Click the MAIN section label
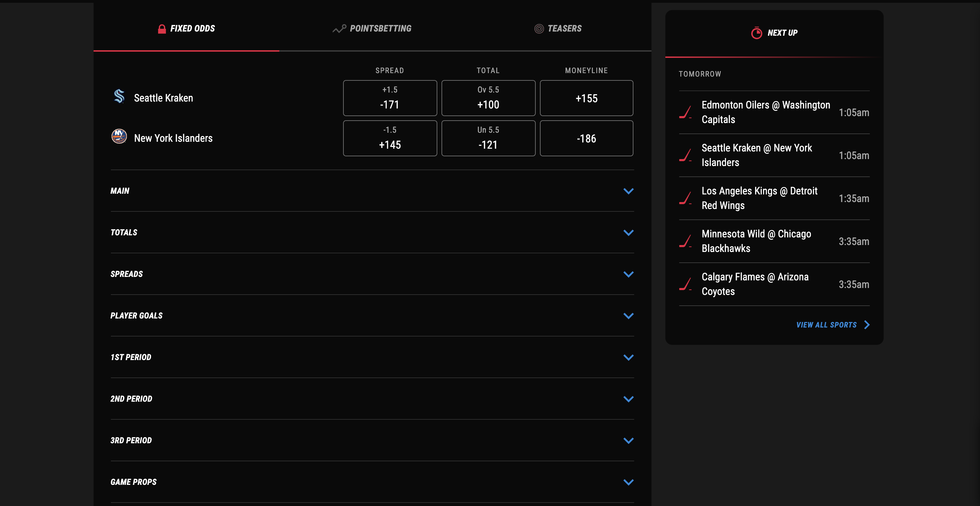This screenshot has width=980, height=506. pyautogui.click(x=120, y=191)
